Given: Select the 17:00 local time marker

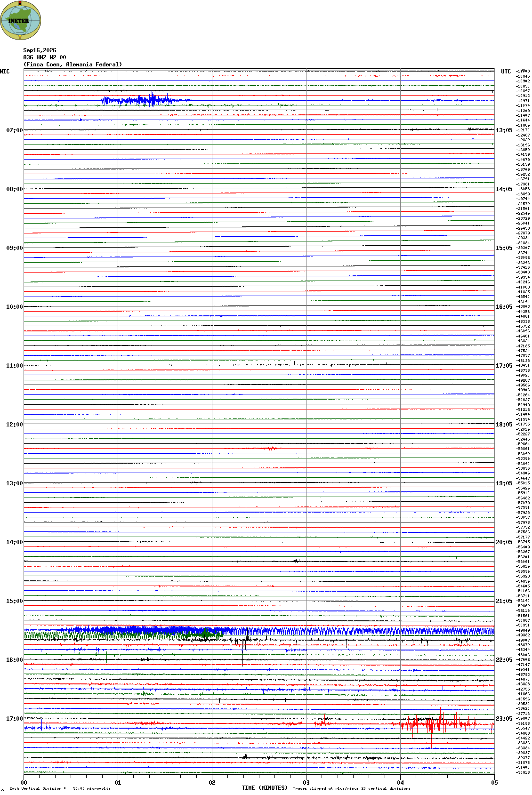Looking at the screenshot, I should coord(14,719).
